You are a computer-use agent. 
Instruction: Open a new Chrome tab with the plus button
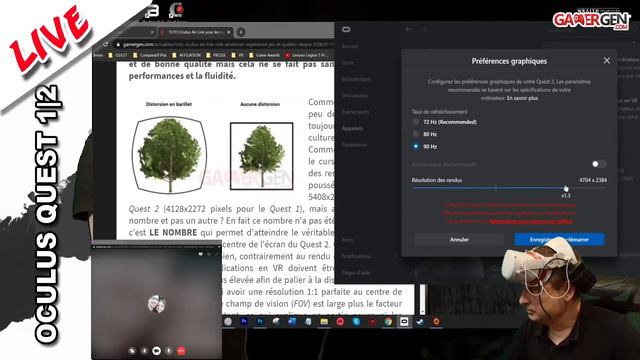click(x=241, y=32)
